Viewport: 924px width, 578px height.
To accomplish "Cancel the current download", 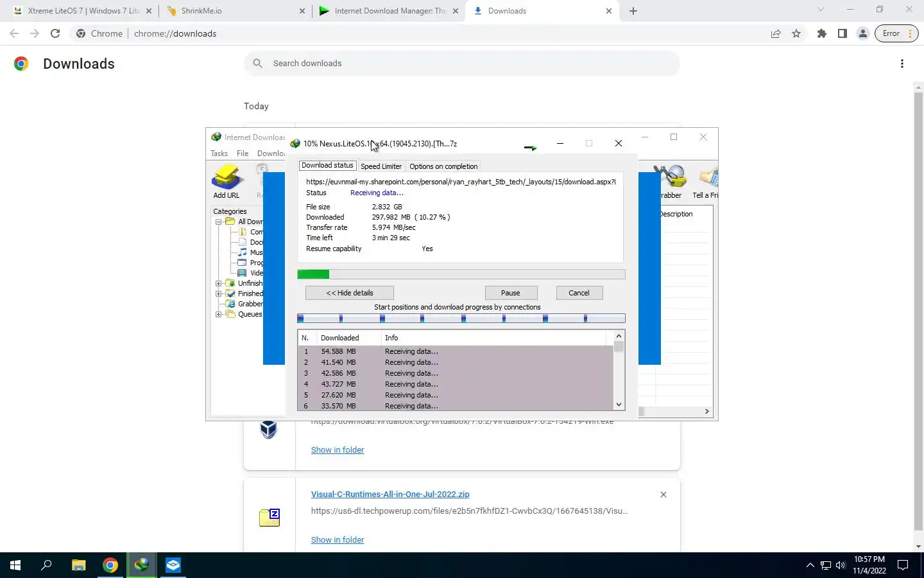I will [x=579, y=293].
